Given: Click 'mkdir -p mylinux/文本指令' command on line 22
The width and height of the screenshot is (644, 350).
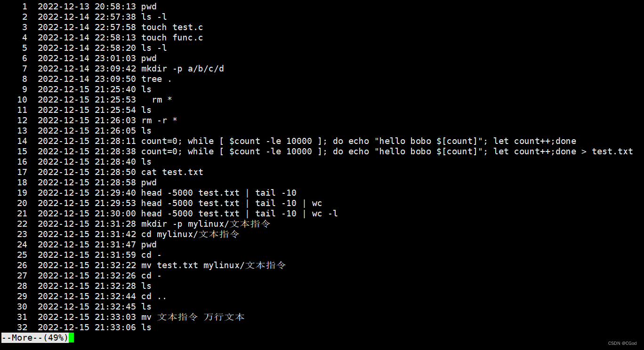Looking at the screenshot, I should pos(206,224).
